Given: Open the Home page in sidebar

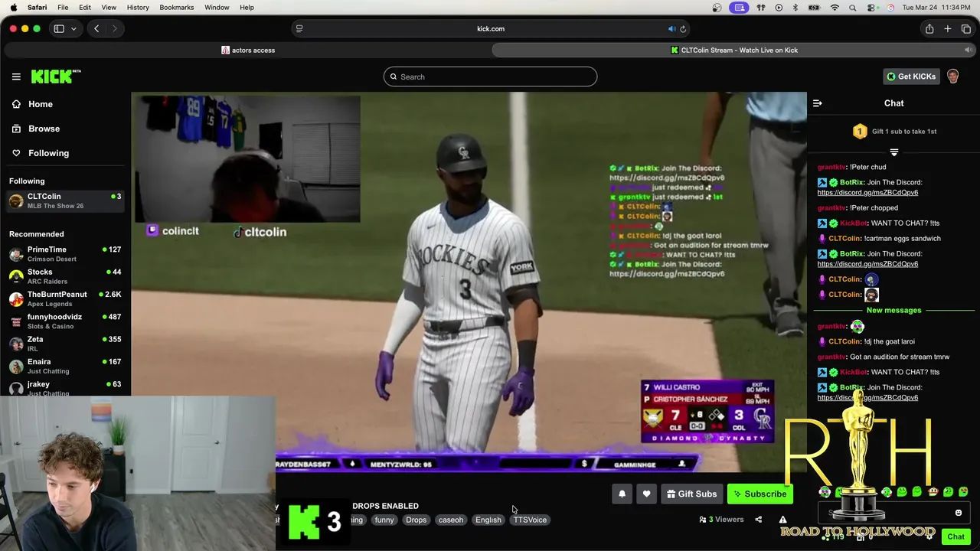Looking at the screenshot, I should click(41, 104).
